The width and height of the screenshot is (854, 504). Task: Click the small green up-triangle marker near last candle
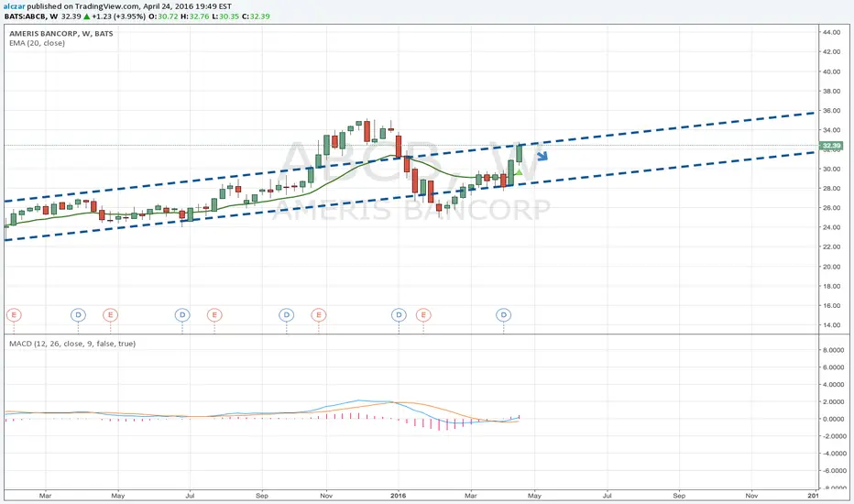519,172
